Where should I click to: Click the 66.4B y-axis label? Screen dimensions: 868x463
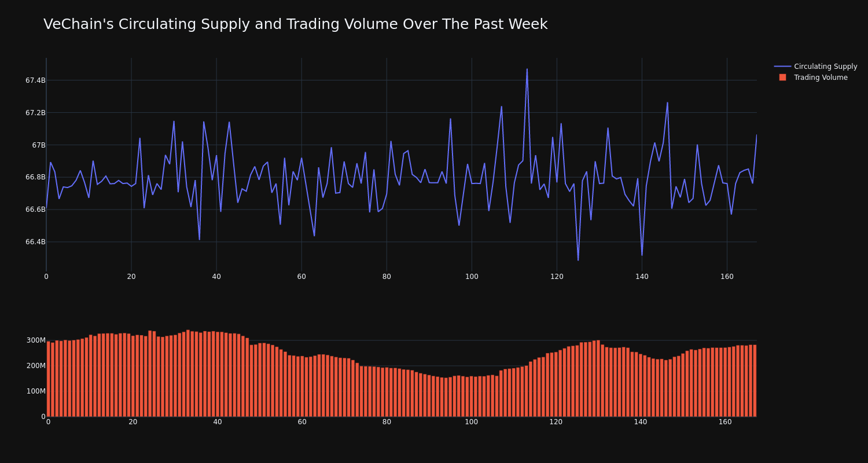35,242
